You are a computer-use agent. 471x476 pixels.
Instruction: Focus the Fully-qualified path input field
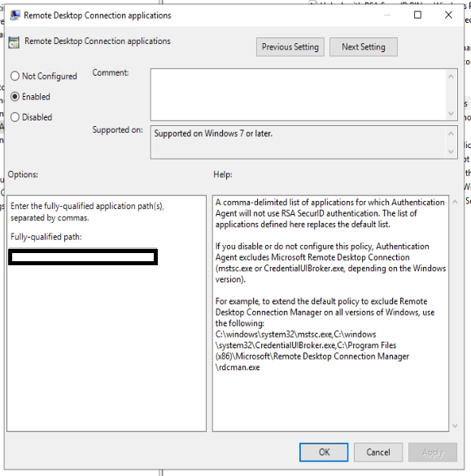pyautogui.click(x=83, y=257)
